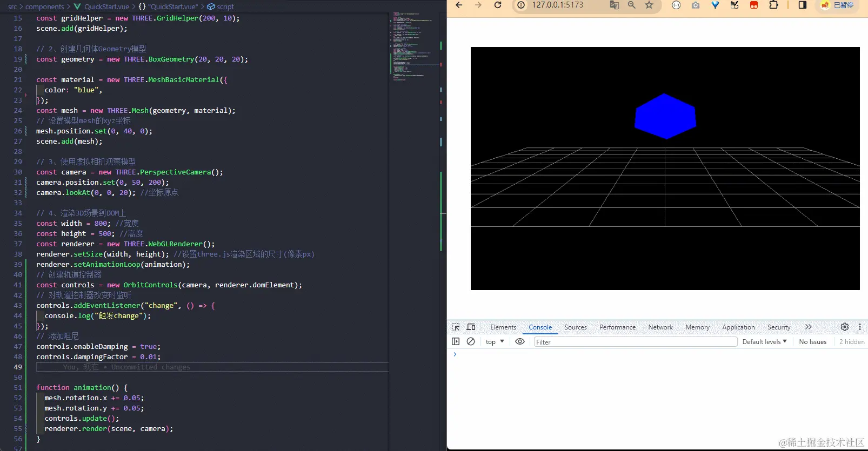This screenshot has height=451, width=868.
Task: Open the browser extensions puzzle icon
Action: 773,5
